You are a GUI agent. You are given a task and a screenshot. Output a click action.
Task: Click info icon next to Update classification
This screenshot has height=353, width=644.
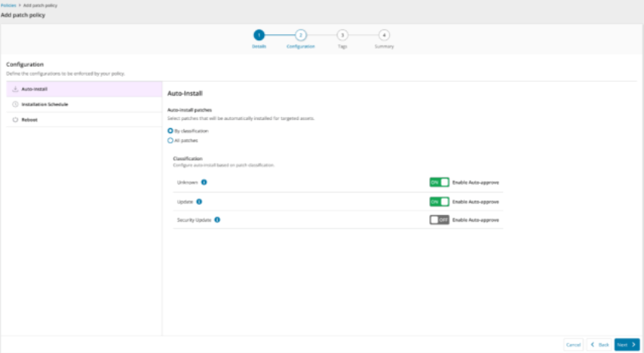pos(199,201)
